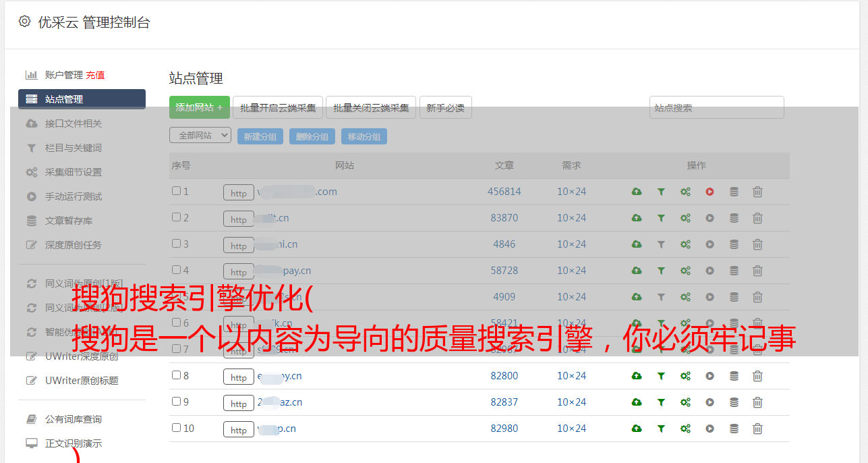Open article count 83870 link

(x=504, y=218)
